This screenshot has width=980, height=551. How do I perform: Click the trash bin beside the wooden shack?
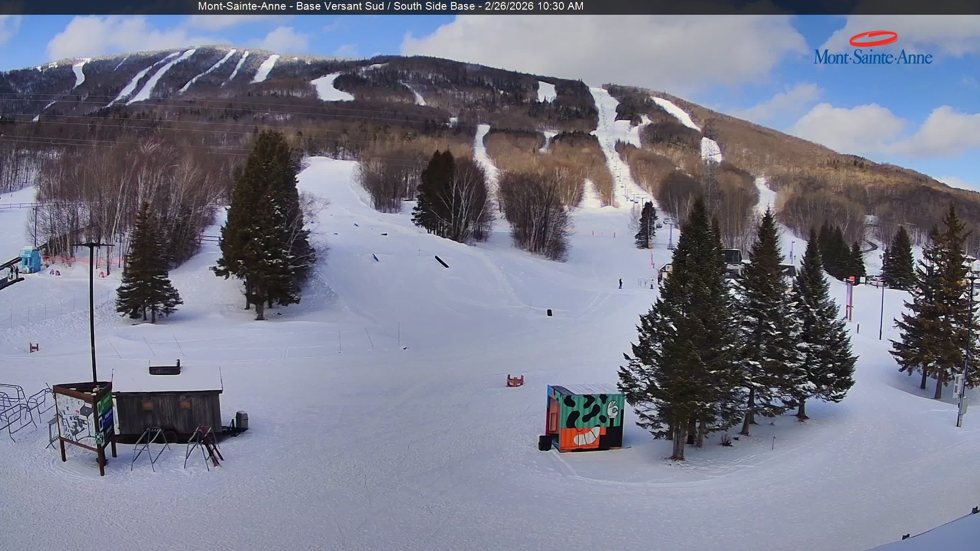click(x=242, y=420)
